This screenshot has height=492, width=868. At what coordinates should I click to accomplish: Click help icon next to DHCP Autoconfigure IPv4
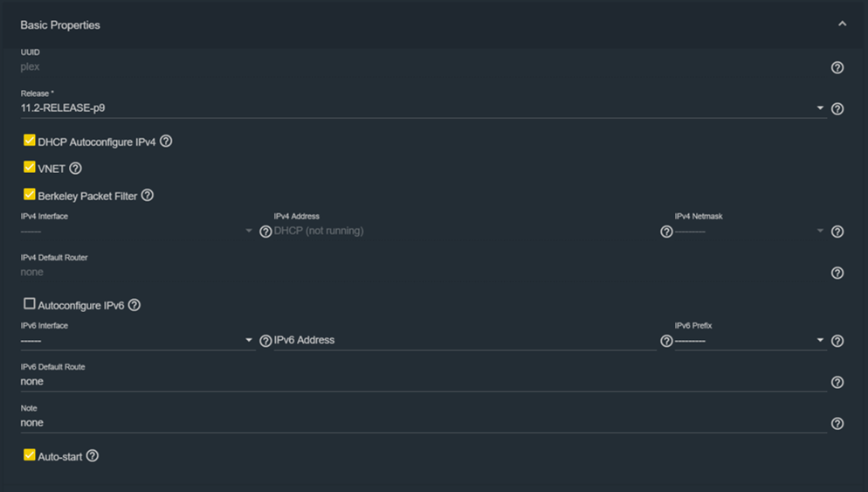tap(166, 141)
